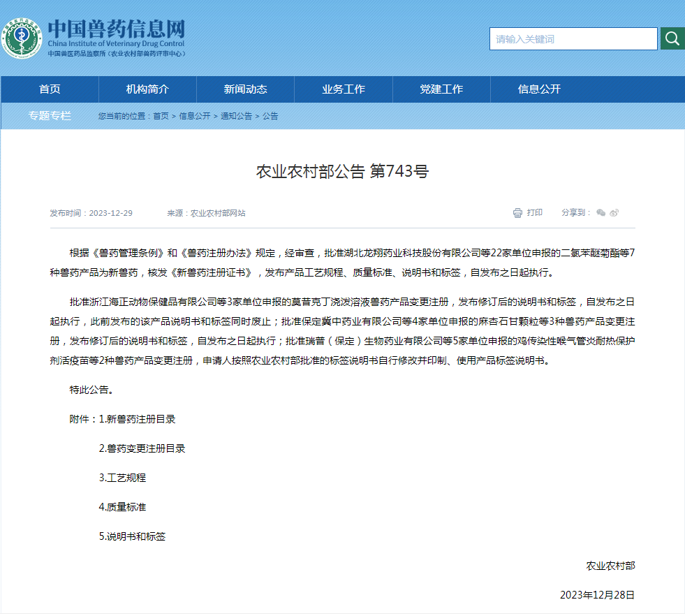Go to the 专题专栏 section
The height and width of the screenshot is (616, 685).
tap(50, 116)
